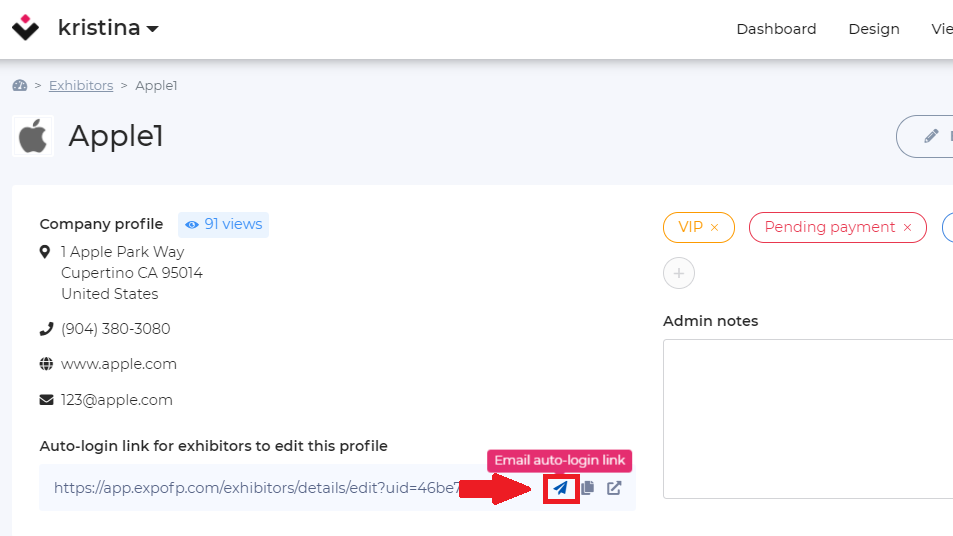Viewport: 953px width, 536px height.
Task: Add a new tag with plus button
Action: pyautogui.click(x=679, y=273)
